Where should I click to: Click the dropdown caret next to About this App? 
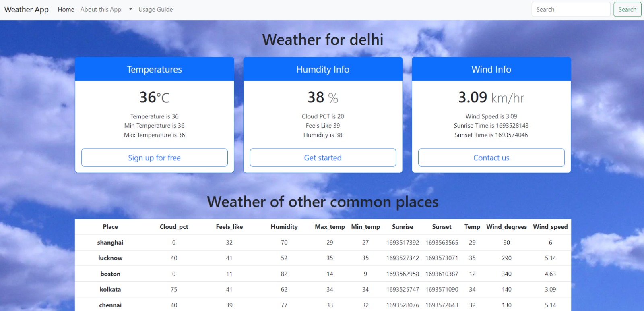(x=130, y=9)
